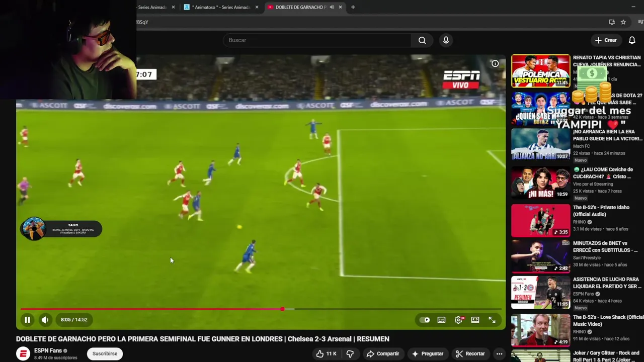
Task: Open the 'Joker / Gary Glitter' video title
Action: (606, 356)
